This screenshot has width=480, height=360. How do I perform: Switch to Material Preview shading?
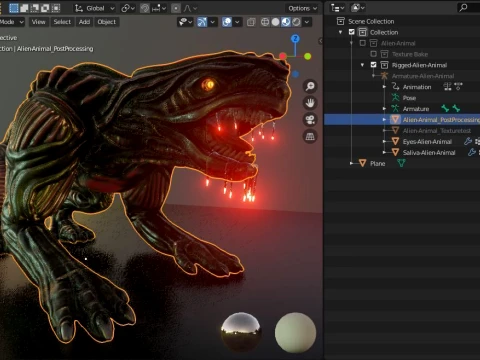click(286, 22)
